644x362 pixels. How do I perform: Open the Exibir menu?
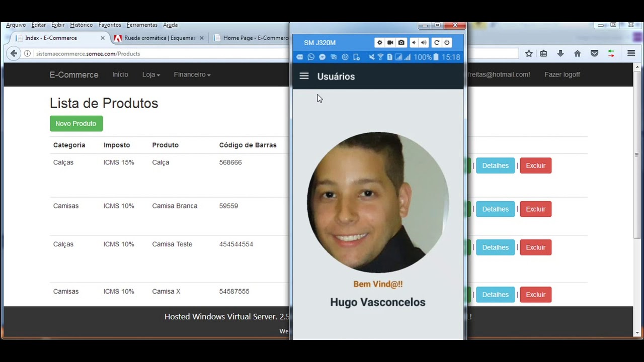coord(58,25)
